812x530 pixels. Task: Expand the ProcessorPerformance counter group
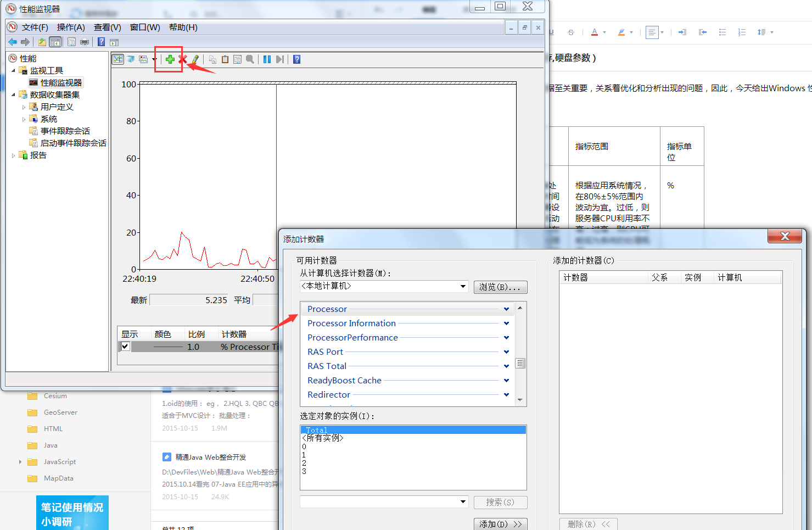click(506, 338)
